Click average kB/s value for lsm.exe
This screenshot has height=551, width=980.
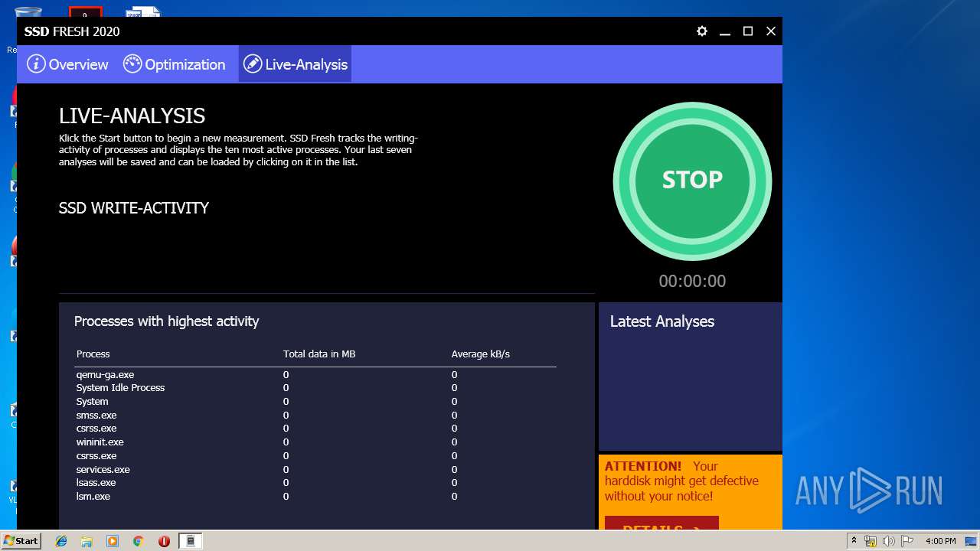[x=454, y=497]
